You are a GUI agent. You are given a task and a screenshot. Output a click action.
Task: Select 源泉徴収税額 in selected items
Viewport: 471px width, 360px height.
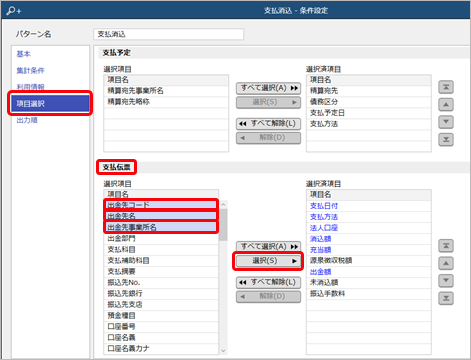click(x=369, y=260)
